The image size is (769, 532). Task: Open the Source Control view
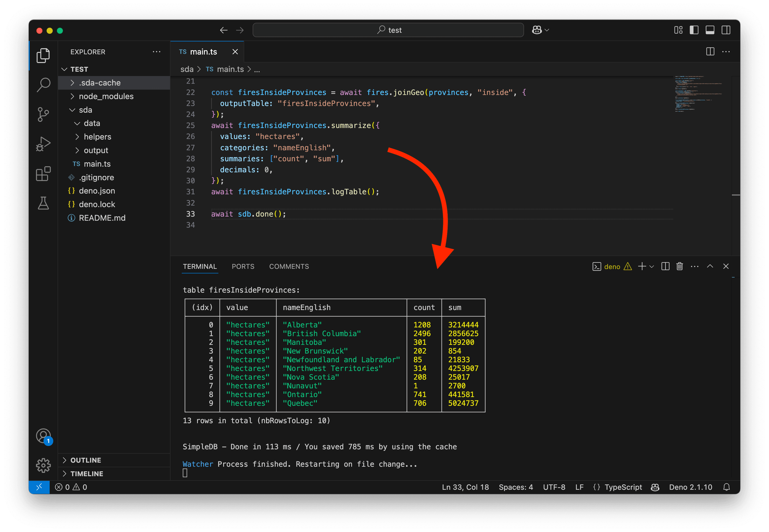tap(43, 114)
